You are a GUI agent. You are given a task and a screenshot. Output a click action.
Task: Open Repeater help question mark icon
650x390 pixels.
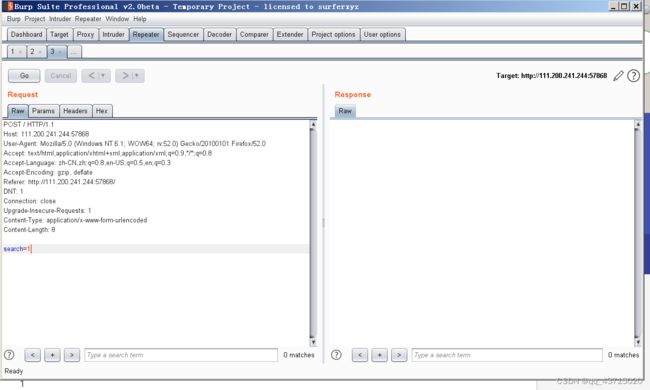[633, 76]
